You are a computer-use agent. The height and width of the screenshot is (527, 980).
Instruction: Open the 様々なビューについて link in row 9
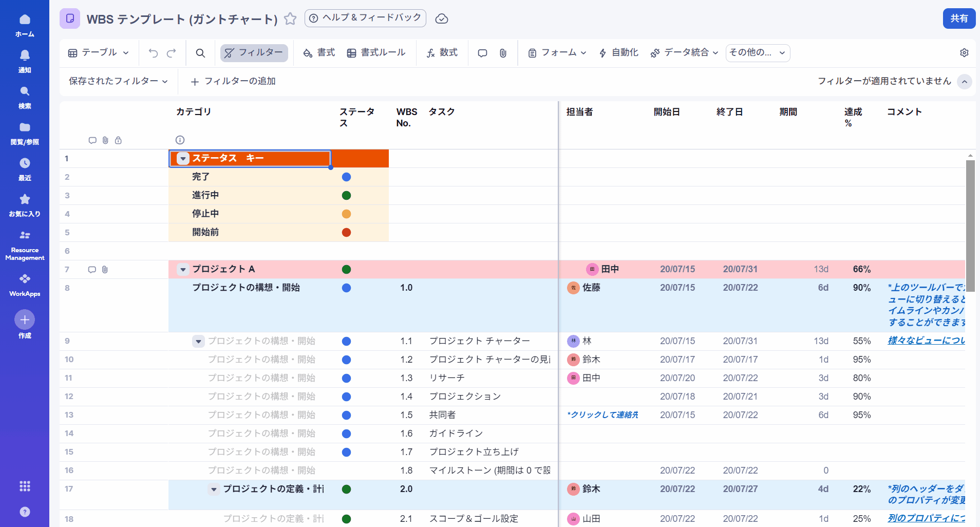pyautogui.click(x=926, y=341)
